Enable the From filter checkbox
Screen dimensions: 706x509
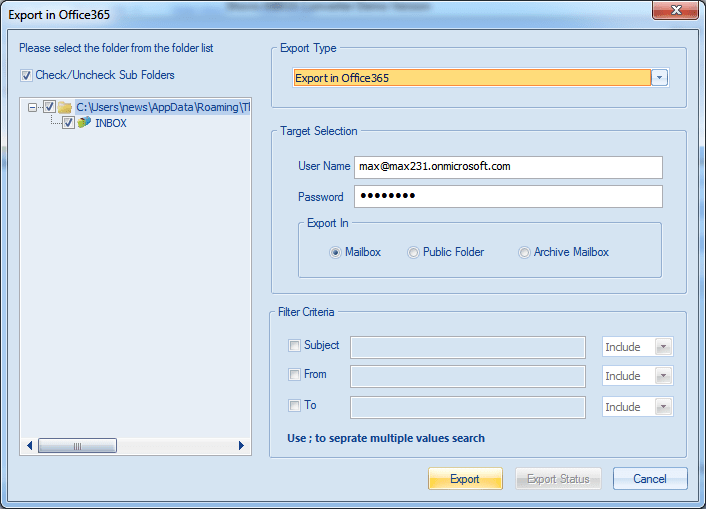[x=294, y=375]
